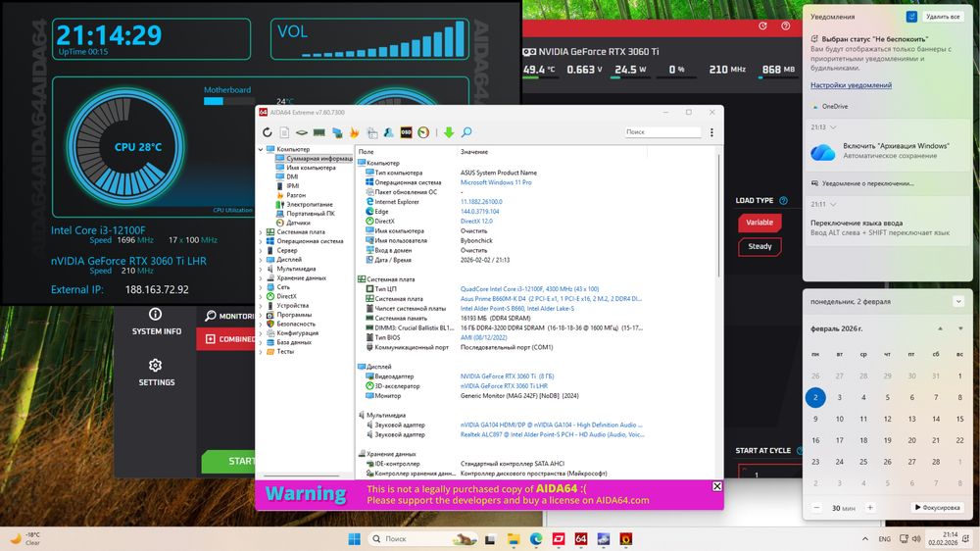Image resolution: width=980 pixels, height=551 pixels.
Task: Click the green down-arrow update icon
Action: [x=449, y=132]
